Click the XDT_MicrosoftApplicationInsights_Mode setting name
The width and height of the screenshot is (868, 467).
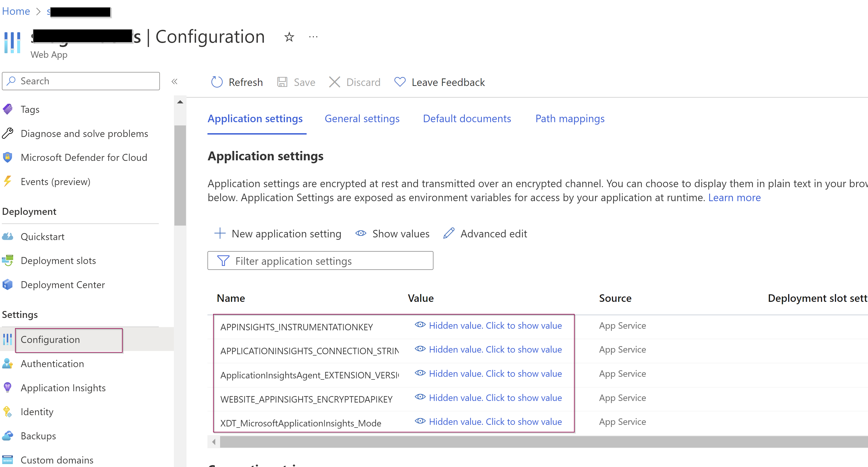301,423
